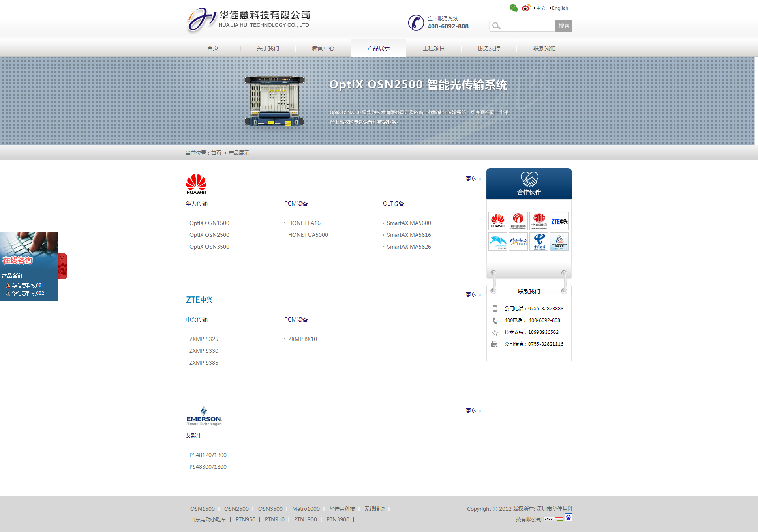Open SmartAX MA5616 product link

point(409,235)
